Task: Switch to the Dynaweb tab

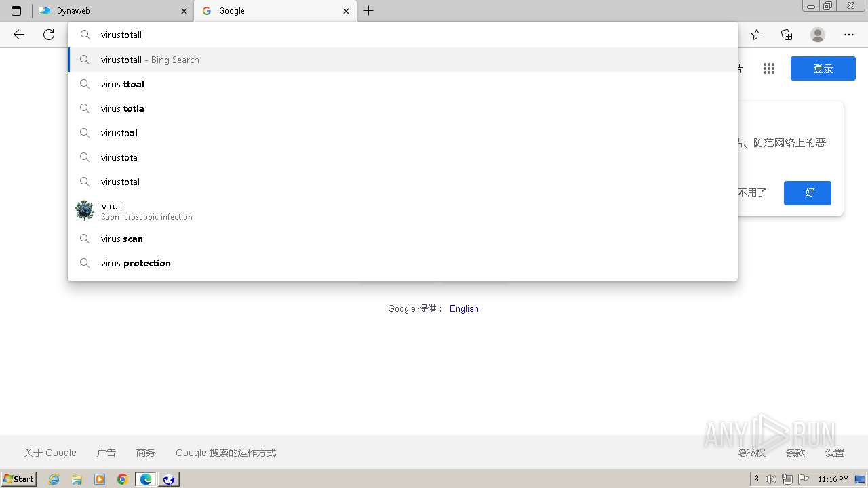Action: (x=113, y=11)
